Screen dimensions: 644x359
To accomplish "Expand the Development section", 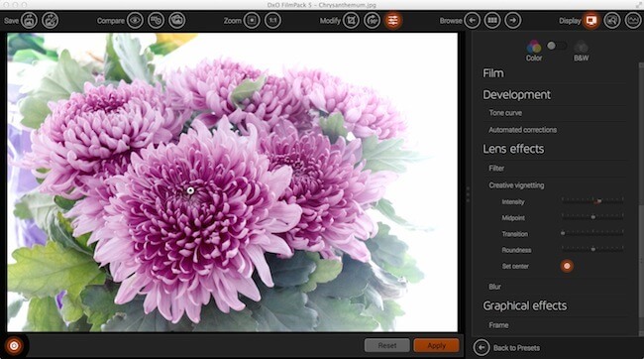I will 516,95.
